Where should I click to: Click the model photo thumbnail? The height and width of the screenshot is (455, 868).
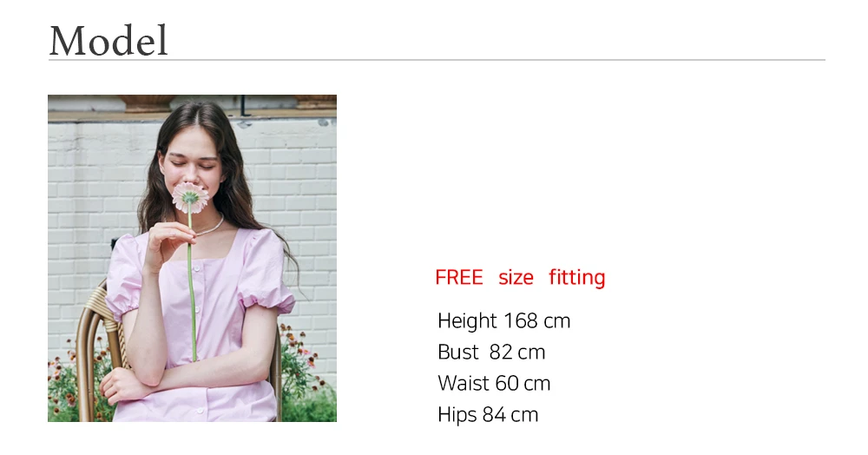click(192, 258)
